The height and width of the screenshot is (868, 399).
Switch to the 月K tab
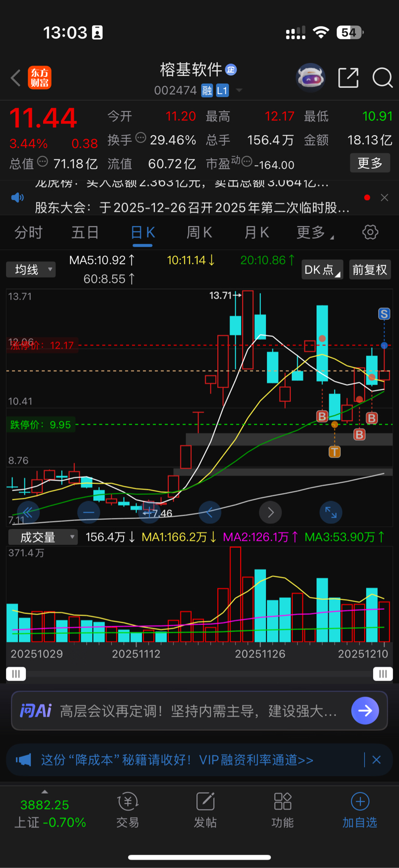[x=257, y=232]
